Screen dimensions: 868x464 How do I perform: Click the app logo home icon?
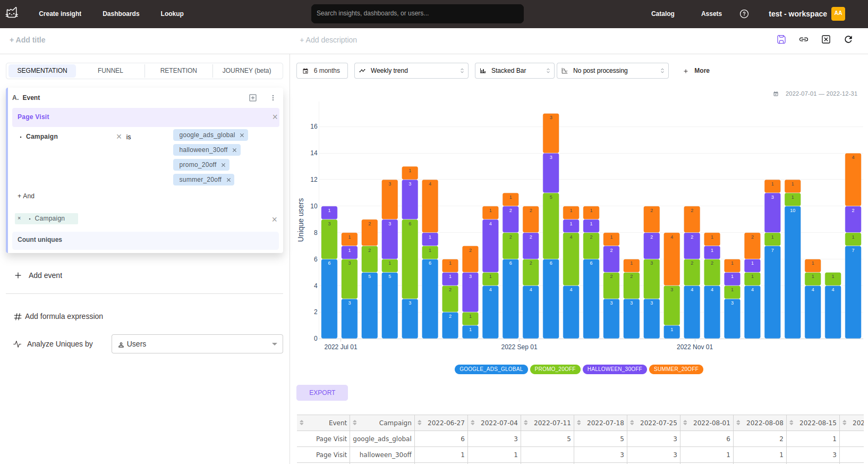tap(12, 13)
